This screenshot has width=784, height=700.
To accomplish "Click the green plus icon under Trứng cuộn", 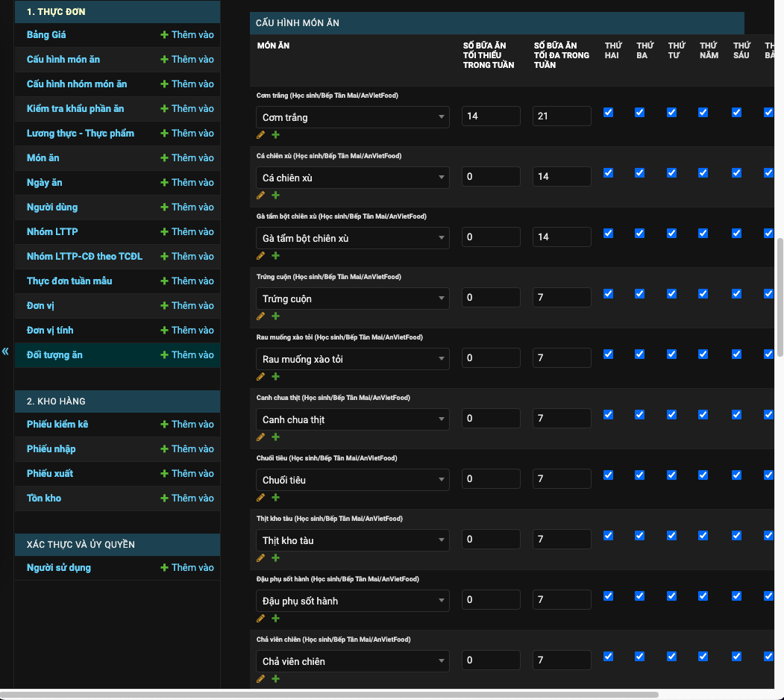I will (x=275, y=316).
